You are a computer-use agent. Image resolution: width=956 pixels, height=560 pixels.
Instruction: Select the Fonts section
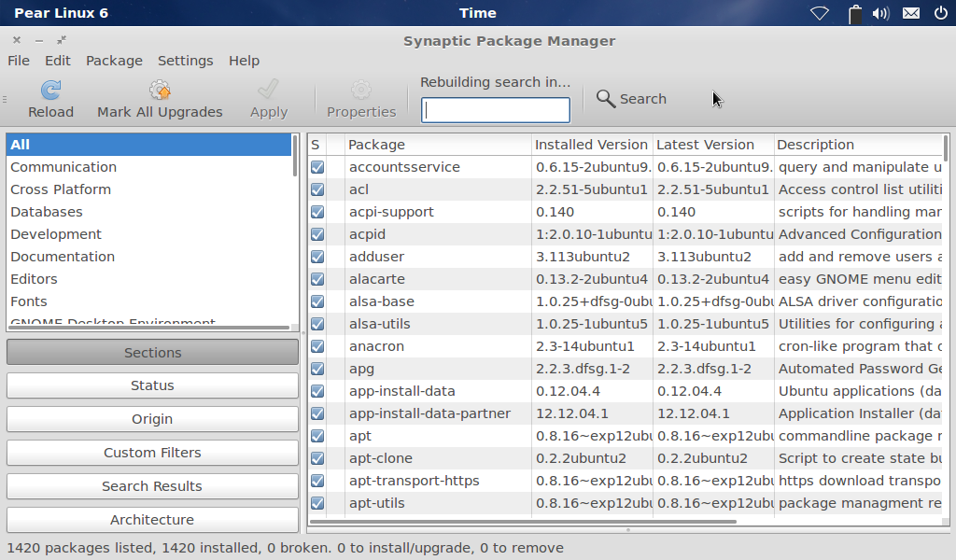(x=148, y=301)
